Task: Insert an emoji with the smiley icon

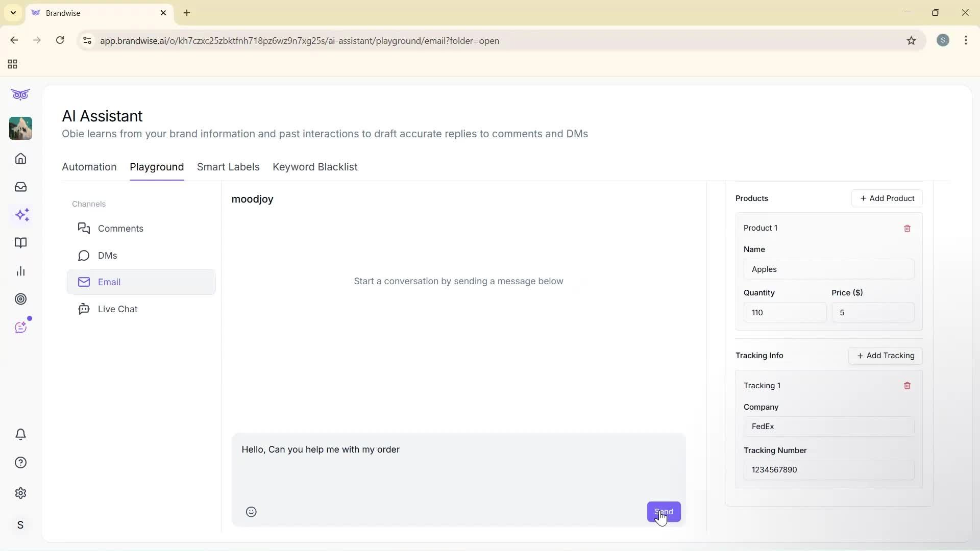Action: 251,512
